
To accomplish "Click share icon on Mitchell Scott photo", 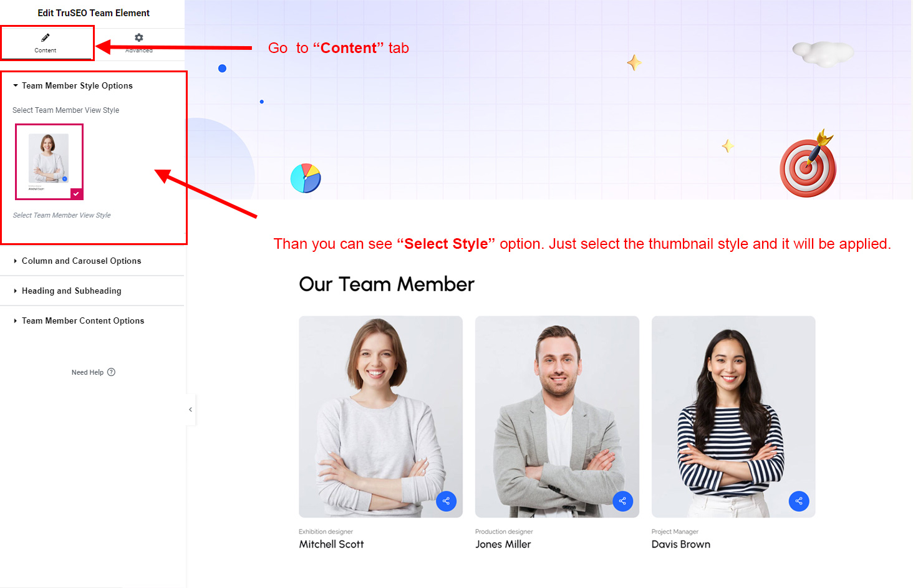I will [446, 501].
